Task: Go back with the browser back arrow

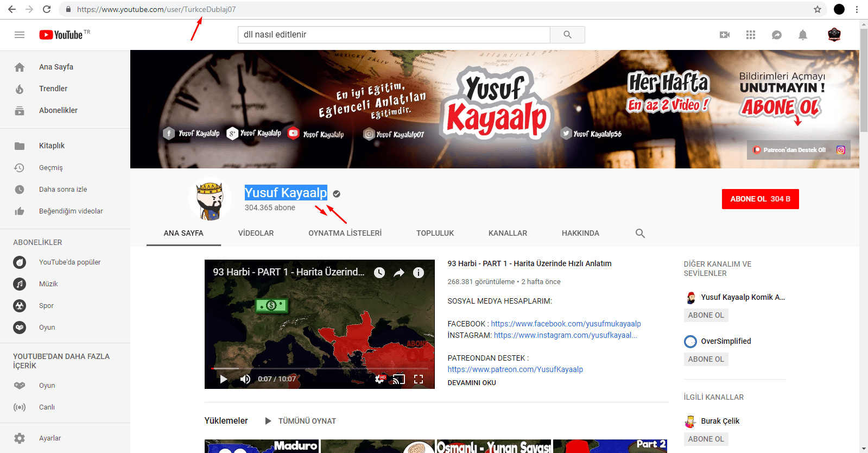Action: pyautogui.click(x=12, y=9)
